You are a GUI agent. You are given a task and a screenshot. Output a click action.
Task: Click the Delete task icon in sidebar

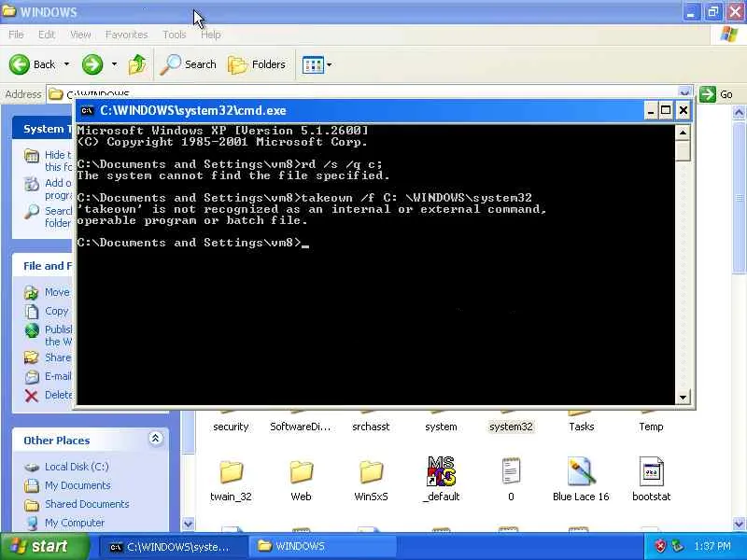click(x=32, y=395)
